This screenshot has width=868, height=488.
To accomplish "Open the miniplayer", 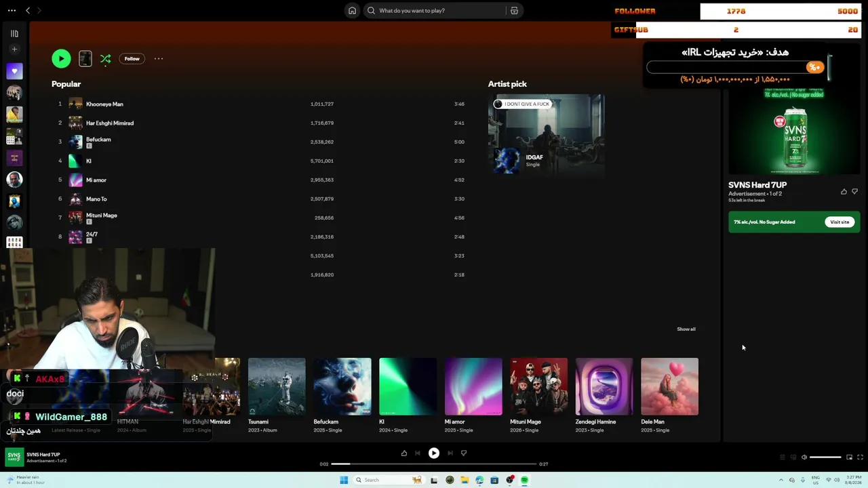I will click(849, 457).
